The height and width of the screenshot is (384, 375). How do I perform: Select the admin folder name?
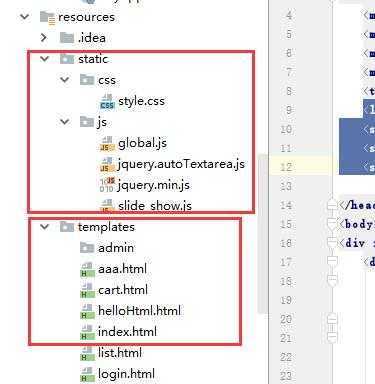116,248
